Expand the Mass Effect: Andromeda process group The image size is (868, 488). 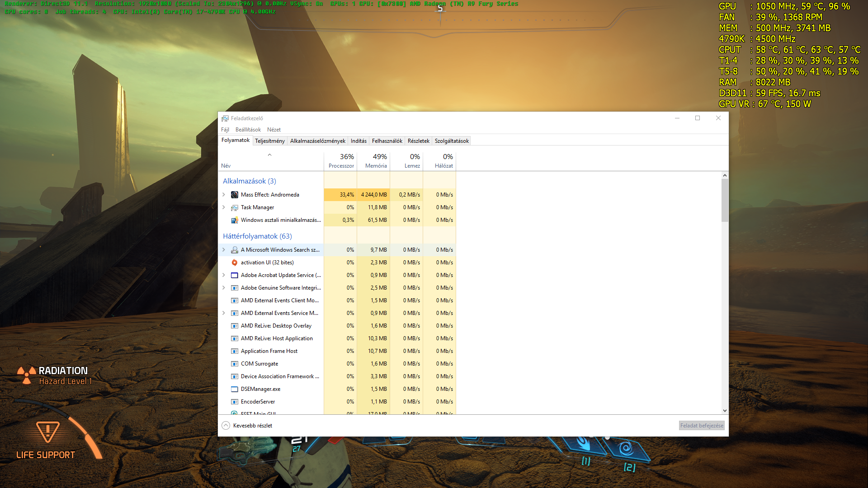coord(224,195)
